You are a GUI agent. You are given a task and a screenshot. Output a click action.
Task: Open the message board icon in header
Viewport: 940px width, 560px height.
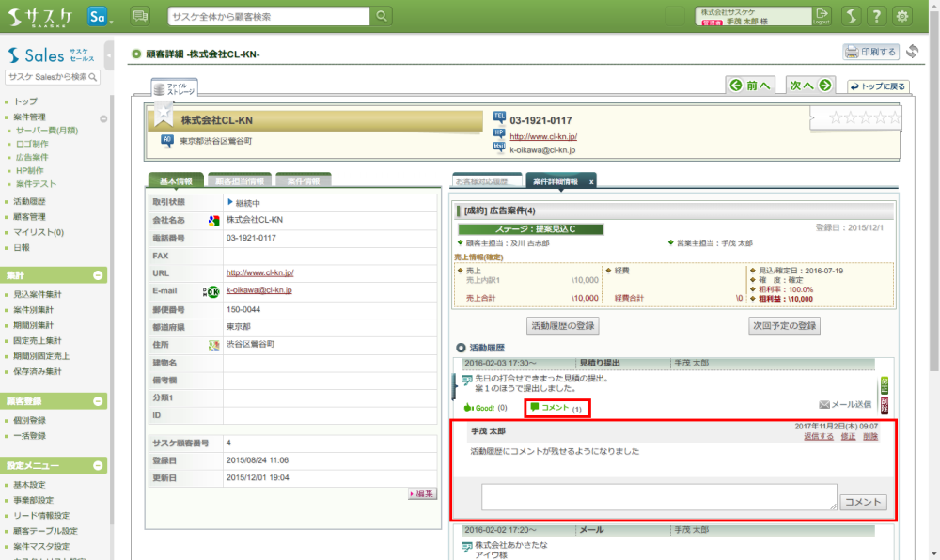140,16
